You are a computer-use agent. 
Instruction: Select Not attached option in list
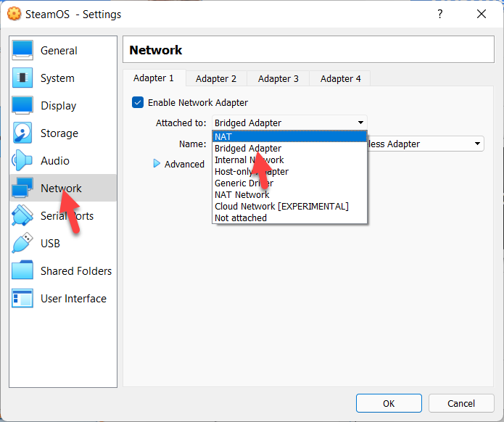[241, 218]
